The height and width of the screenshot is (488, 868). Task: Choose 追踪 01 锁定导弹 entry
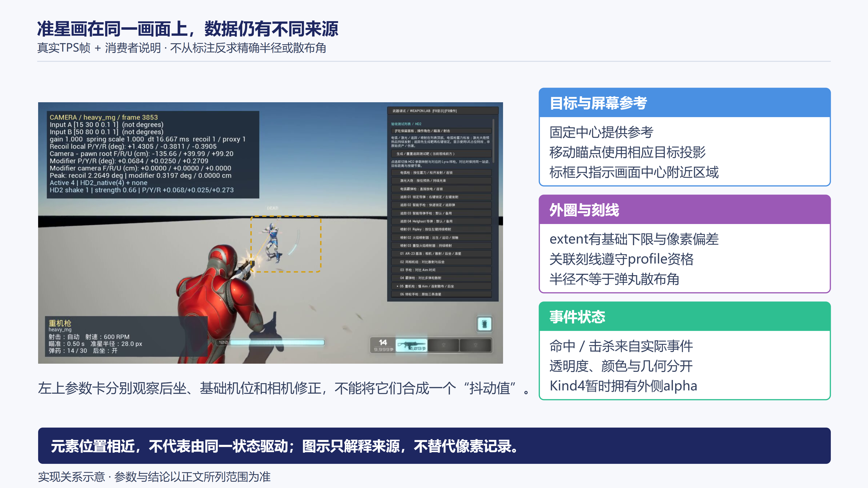tap(441, 197)
